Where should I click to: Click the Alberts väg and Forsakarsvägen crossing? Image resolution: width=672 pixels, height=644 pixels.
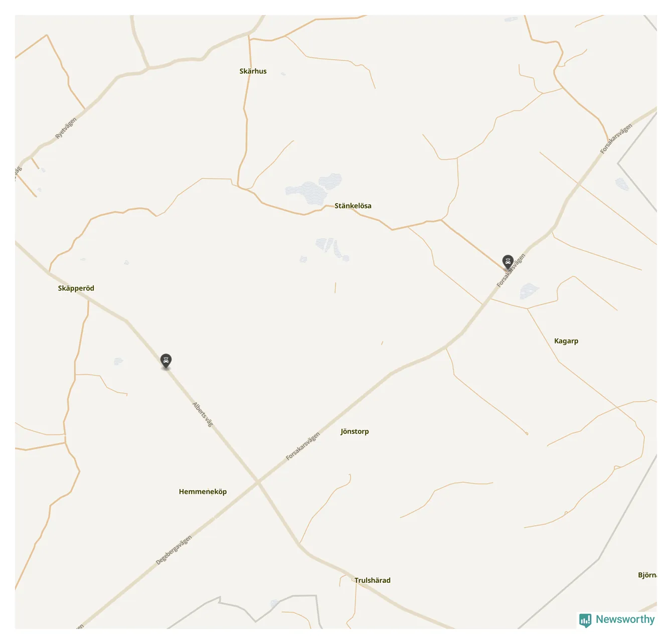[x=258, y=481]
